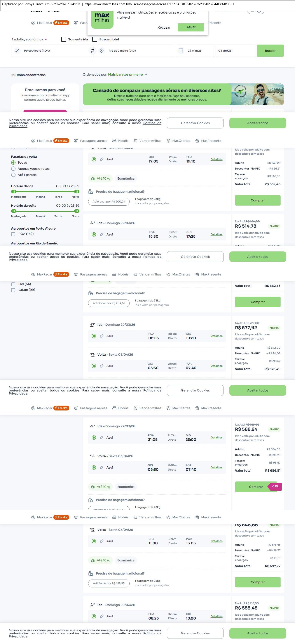Click the calendar icon beside departure date

coord(181,51)
